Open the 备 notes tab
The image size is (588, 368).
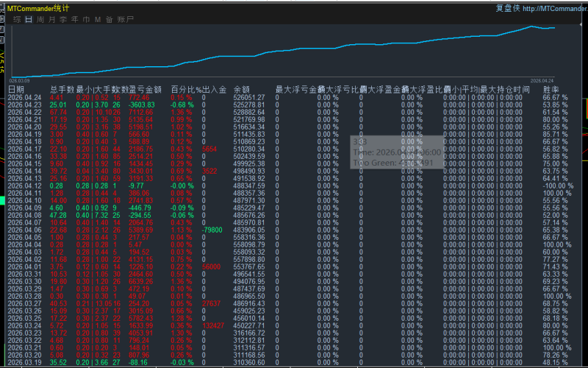tap(109, 20)
